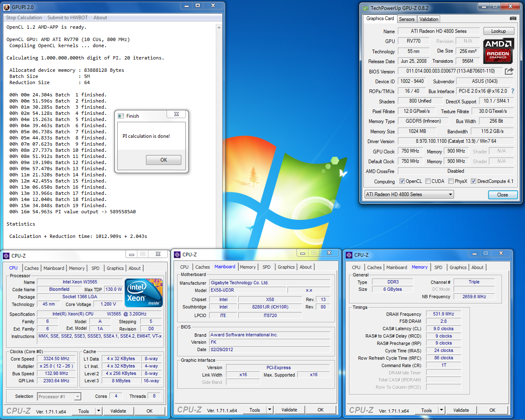Open Caches tab in CPU-Z CPU window
Viewport: 525px width, 420px height.
coord(32,268)
